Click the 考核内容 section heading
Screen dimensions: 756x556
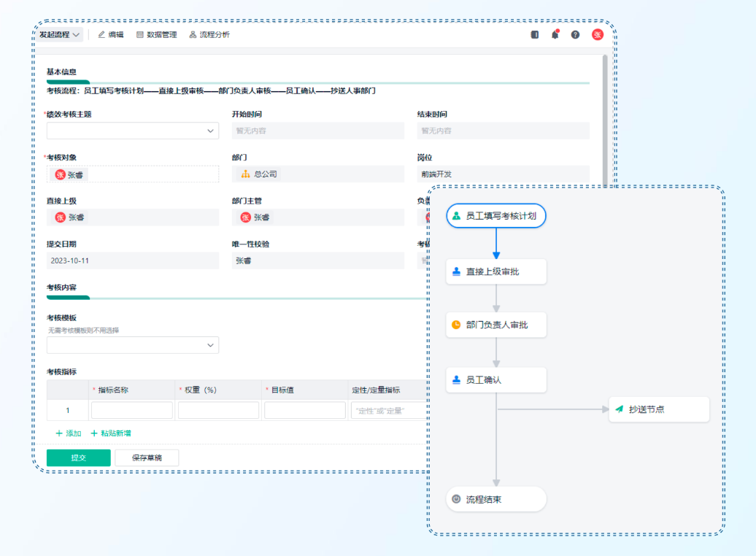[61, 287]
